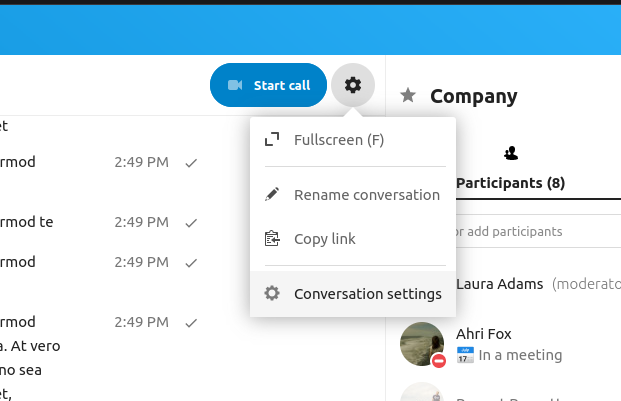This screenshot has height=401, width=621.
Task: Click the Company conversation title
Action: click(474, 97)
